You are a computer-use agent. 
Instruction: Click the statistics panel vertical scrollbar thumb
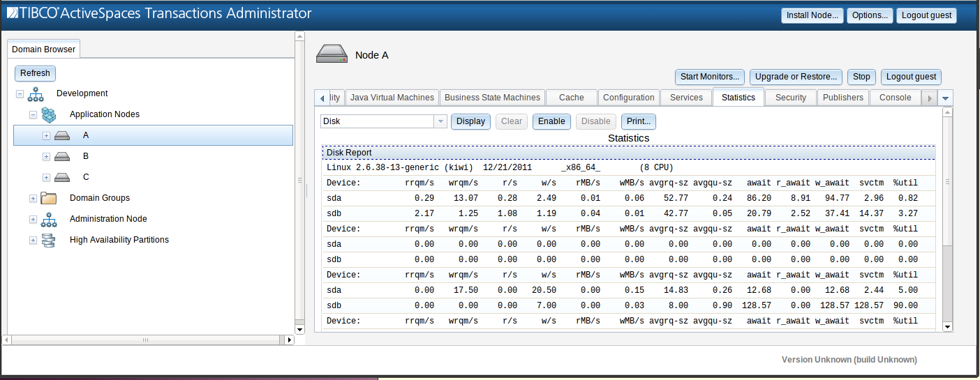pos(947,182)
